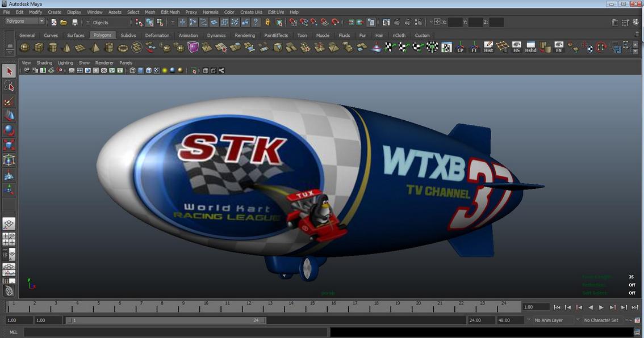Click the save scene icon
644x338 pixels.
tap(75, 23)
